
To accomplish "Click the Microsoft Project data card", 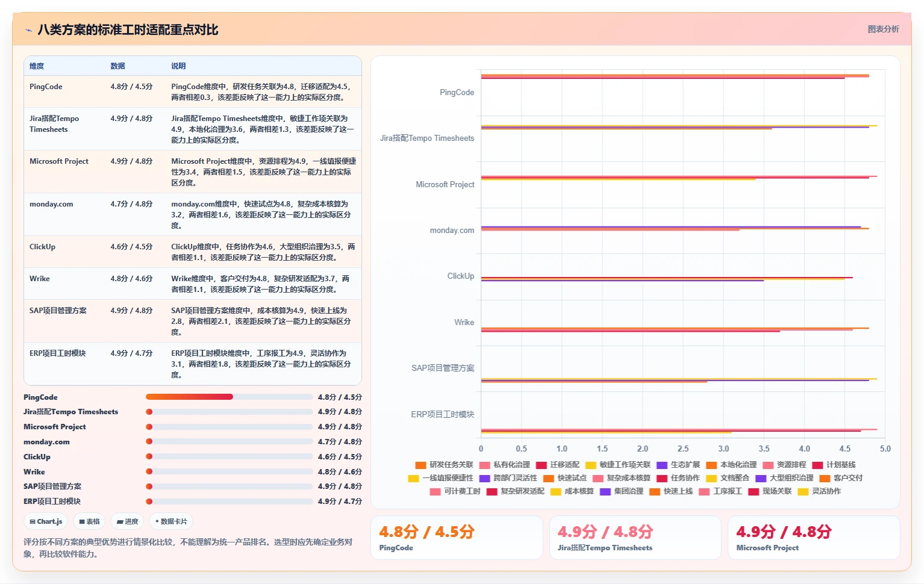I will tap(814, 538).
